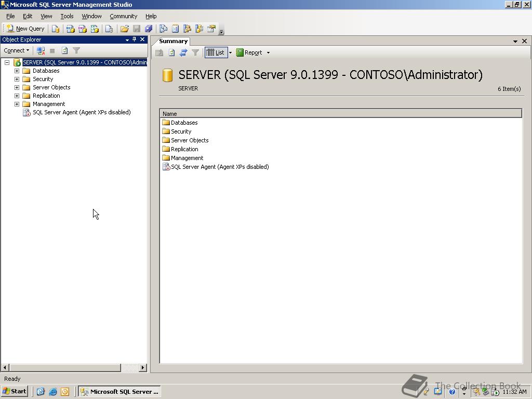Select the SERVER root node in the tree

point(85,62)
